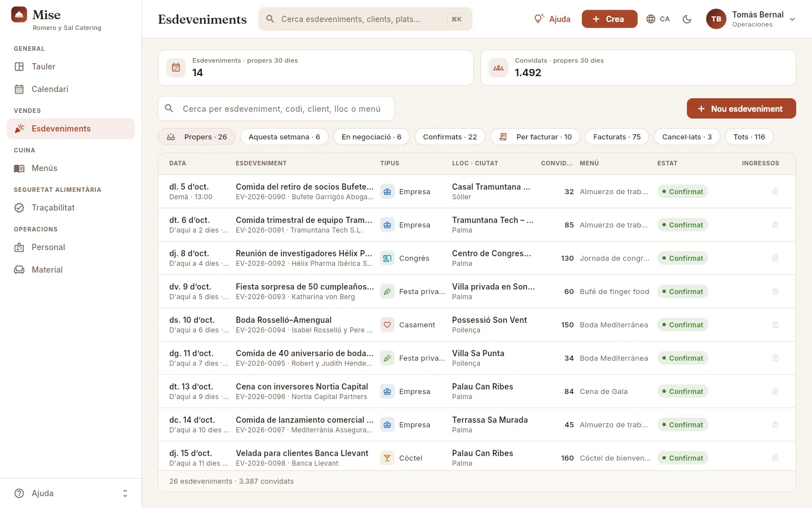Filter by Confirmats · 22
Image resolution: width=812 pixels, height=508 pixels.
[x=450, y=137]
